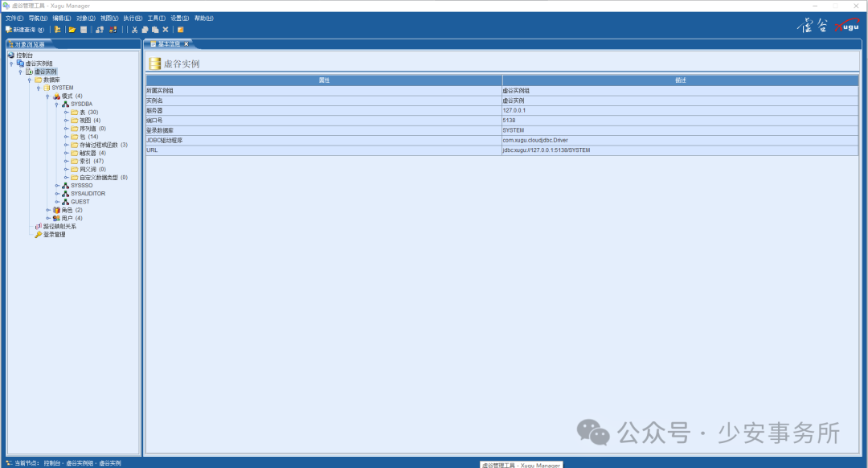Open the 设置(S) menu
This screenshot has height=468, width=868.
180,18
